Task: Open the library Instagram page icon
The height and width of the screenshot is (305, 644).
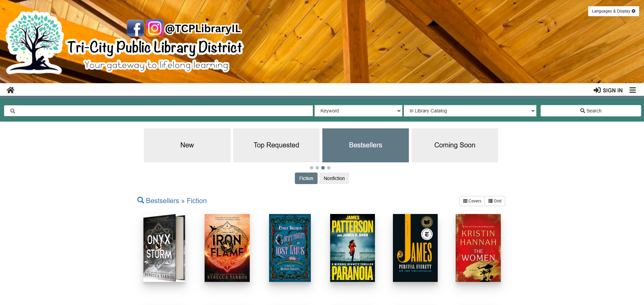Action: [155, 28]
